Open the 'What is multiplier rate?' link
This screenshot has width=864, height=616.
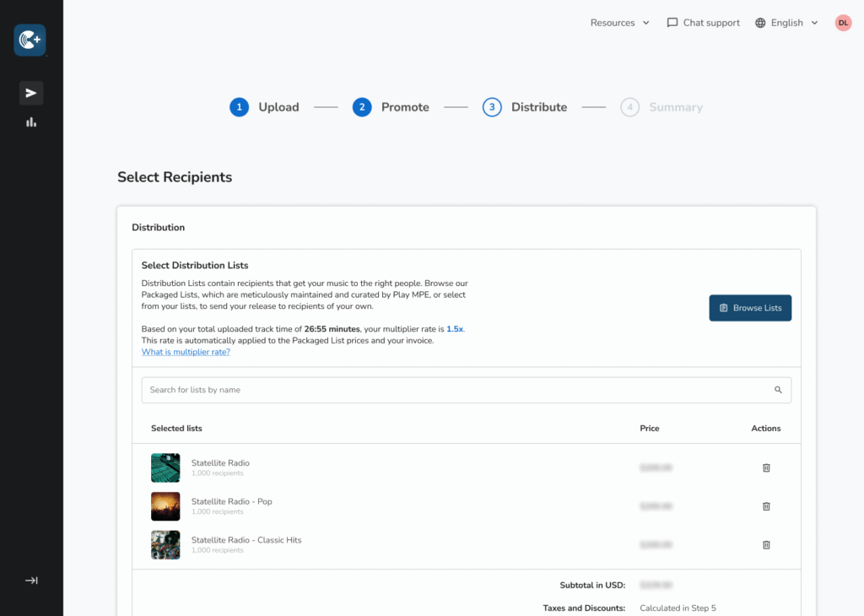[186, 352]
